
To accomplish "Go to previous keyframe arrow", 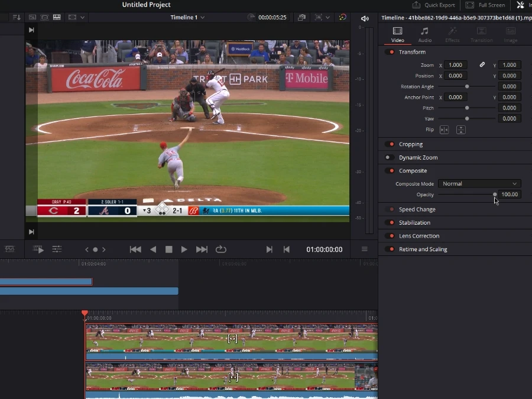I will point(87,249).
